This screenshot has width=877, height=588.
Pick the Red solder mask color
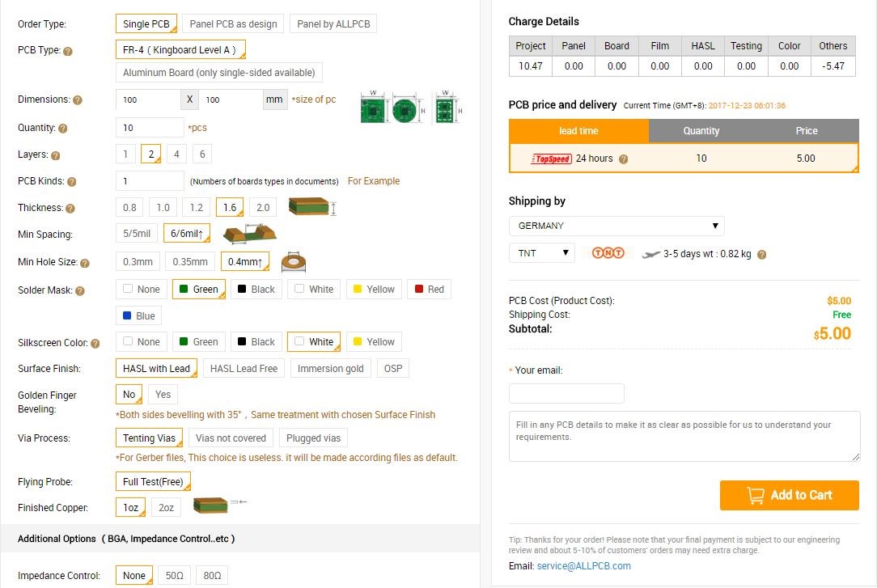(428, 290)
